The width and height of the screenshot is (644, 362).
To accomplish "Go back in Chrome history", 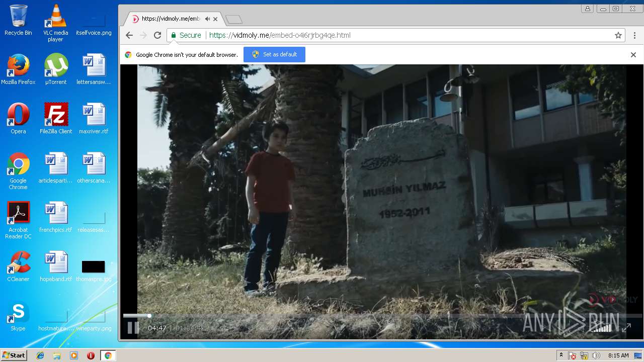I will tap(129, 35).
